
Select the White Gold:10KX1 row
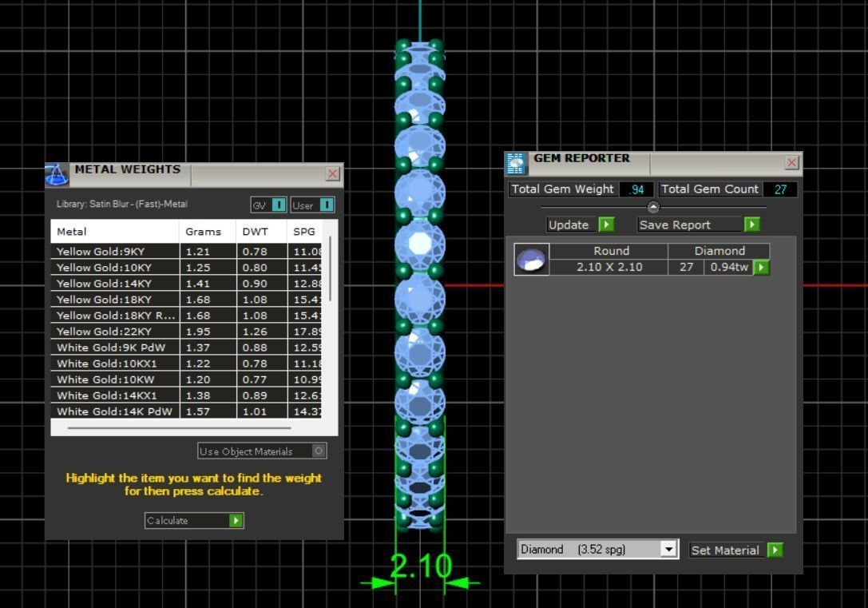click(187, 364)
